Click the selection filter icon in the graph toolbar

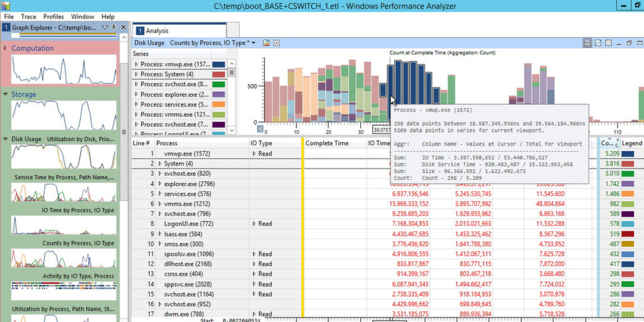pyautogui.click(x=276, y=43)
